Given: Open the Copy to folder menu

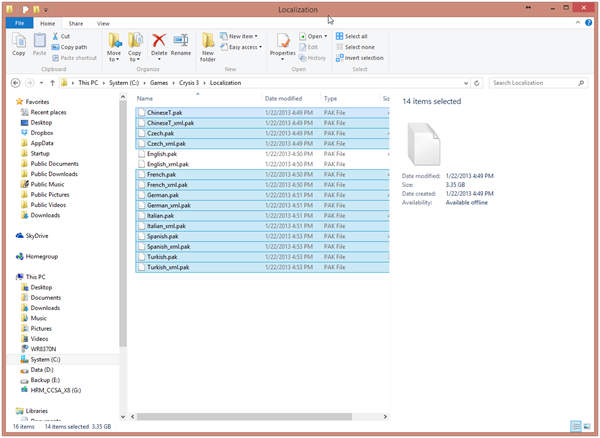Looking at the screenshot, I should click(x=134, y=47).
